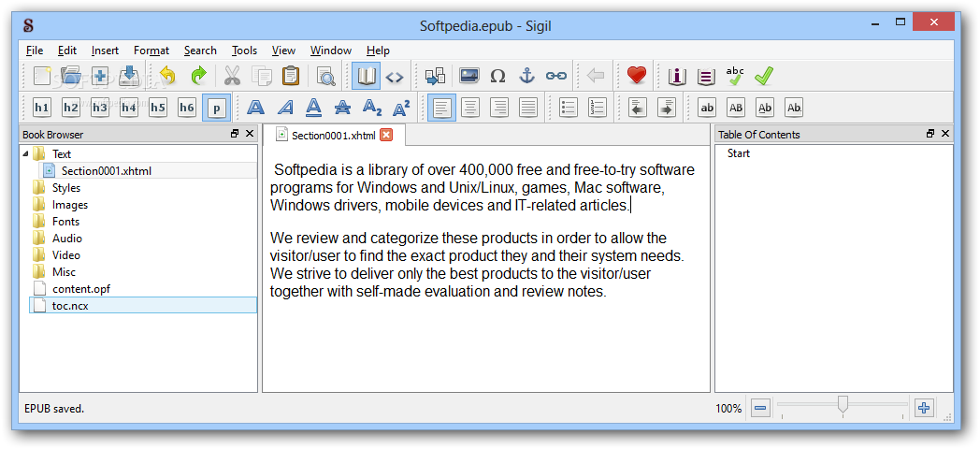Select the Section0001.xhtml tab

pos(335,135)
